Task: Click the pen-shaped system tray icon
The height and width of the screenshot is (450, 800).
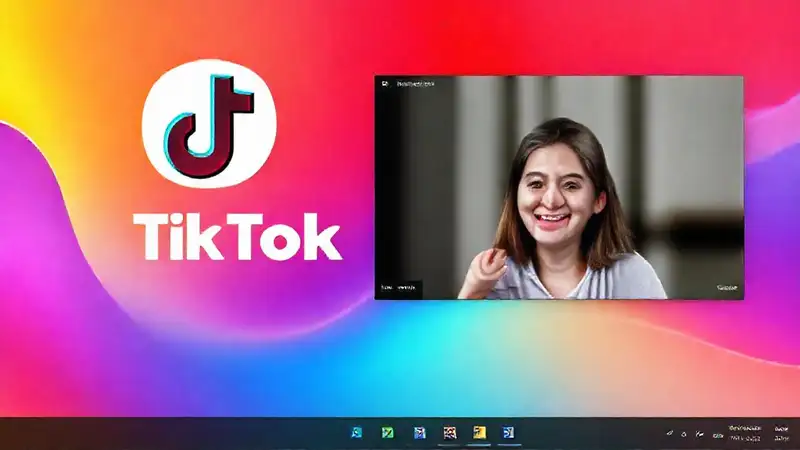Action: [669, 434]
